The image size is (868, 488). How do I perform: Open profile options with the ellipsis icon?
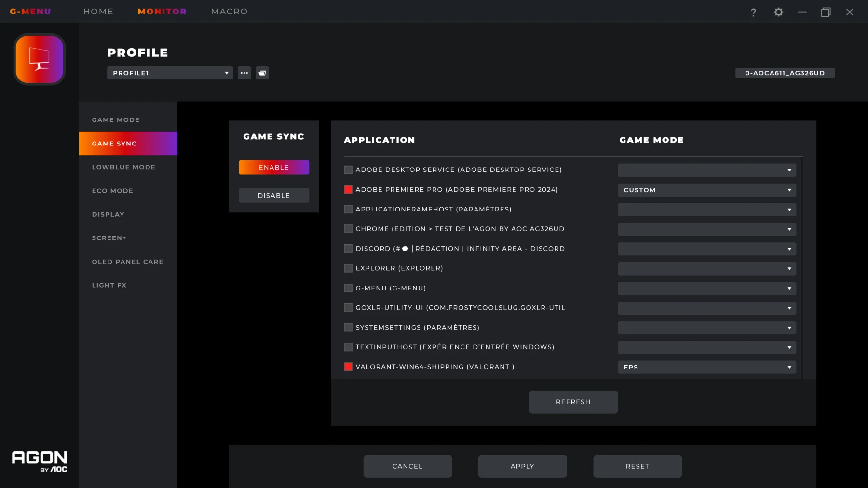point(244,73)
